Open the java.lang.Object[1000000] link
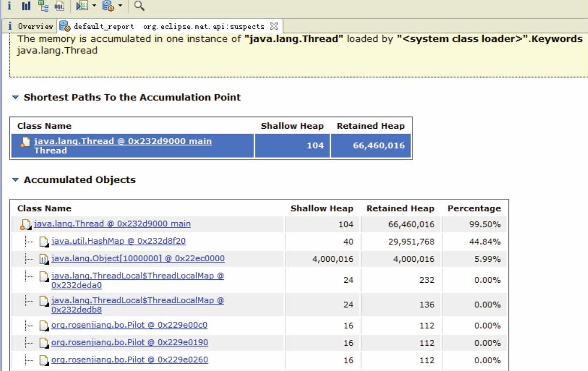Viewport: 588px width, 371px height. [x=138, y=258]
